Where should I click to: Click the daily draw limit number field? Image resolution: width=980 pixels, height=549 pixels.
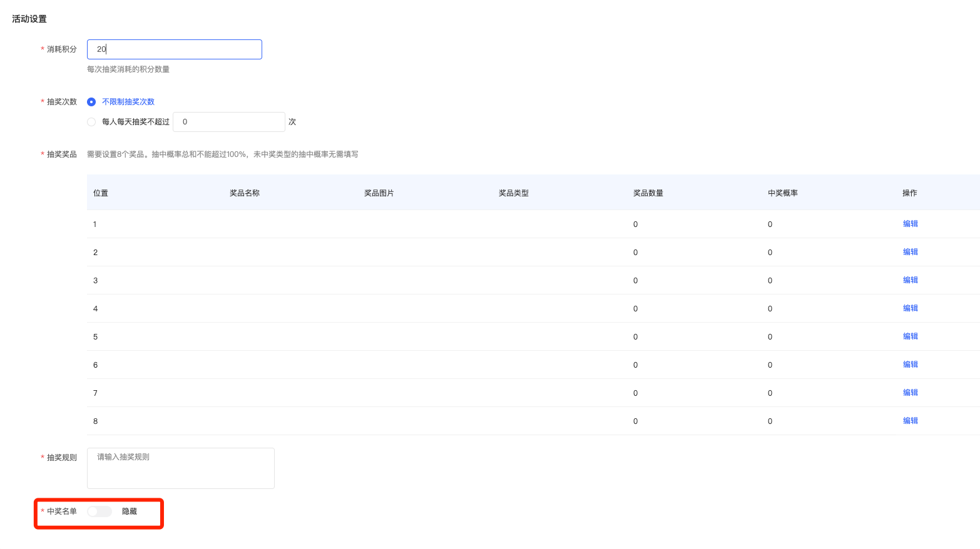[x=228, y=122]
